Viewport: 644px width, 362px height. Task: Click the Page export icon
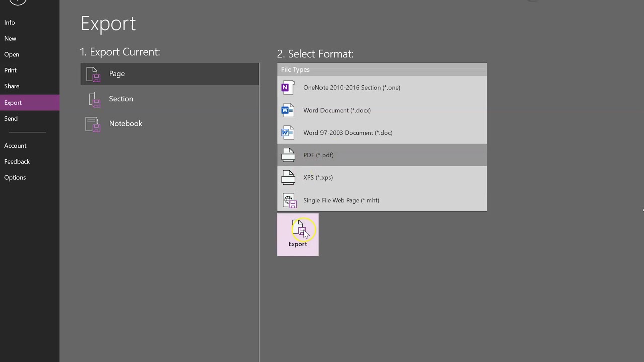pyautogui.click(x=93, y=74)
